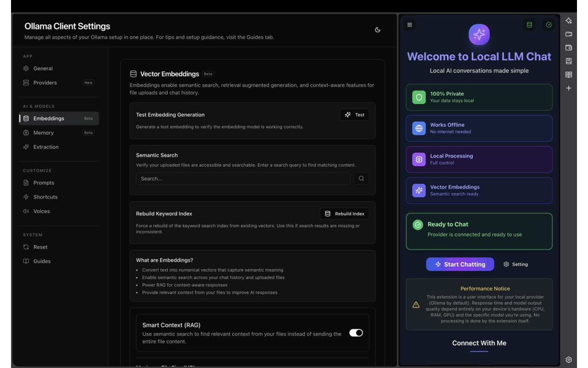Click the shield icon on the 100% Private card
This screenshot has width=588, height=368.
[419, 97]
